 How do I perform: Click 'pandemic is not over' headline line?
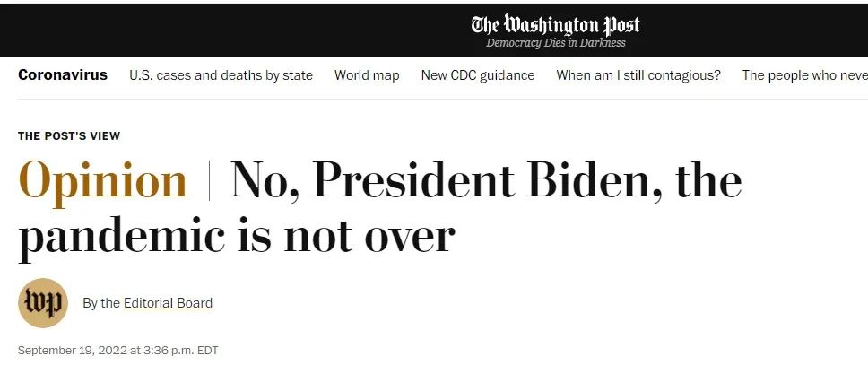tap(237, 237)
